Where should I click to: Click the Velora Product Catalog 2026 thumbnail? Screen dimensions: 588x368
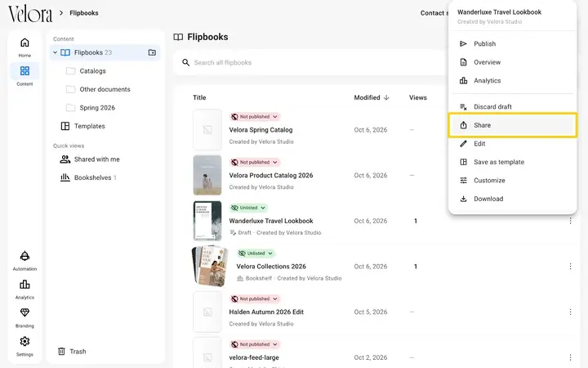pos(207,175)
